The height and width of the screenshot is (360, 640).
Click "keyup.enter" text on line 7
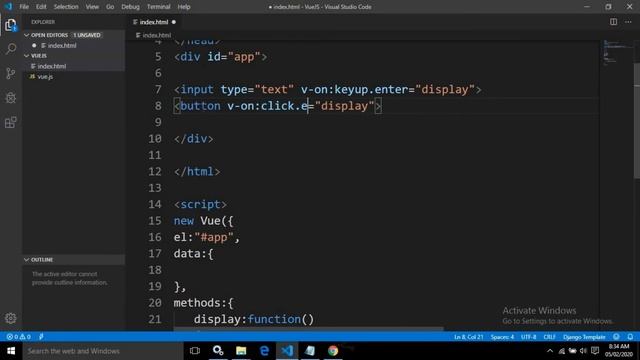pyautogui.click(x=371, y=90)
